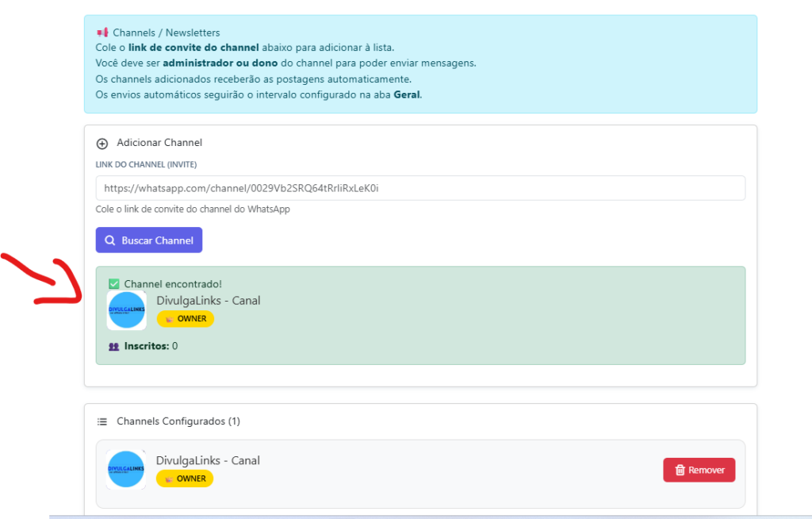This screenshot has height=519, width=812.
Task: Click the DivulgaLinks avatar in Channels Configurados list
Action: (126, 470)
